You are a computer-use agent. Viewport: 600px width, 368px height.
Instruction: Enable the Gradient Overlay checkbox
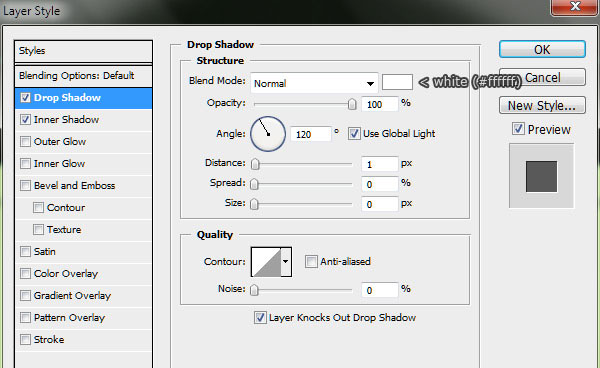[x=25, y=296]
